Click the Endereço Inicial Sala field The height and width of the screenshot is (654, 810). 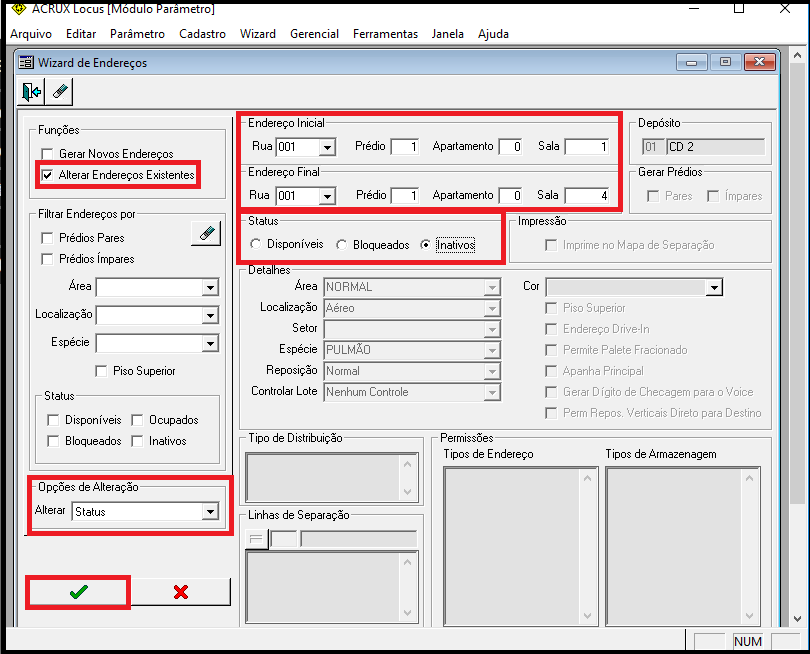[587, 147]
